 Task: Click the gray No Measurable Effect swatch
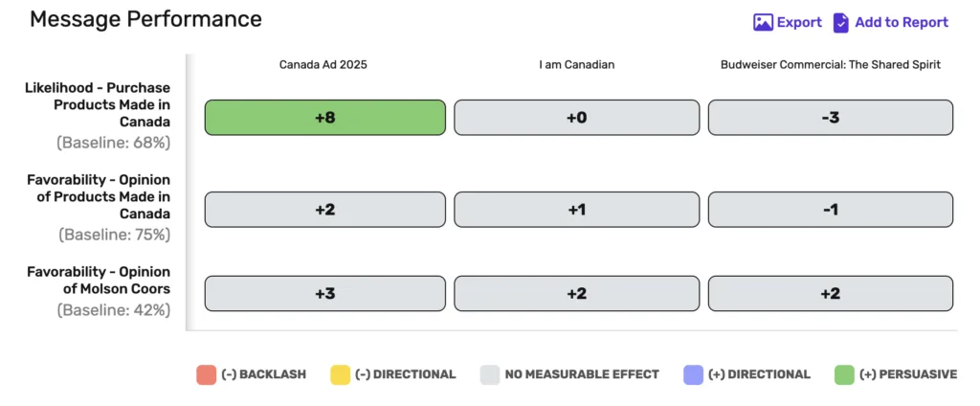[490, 374]
